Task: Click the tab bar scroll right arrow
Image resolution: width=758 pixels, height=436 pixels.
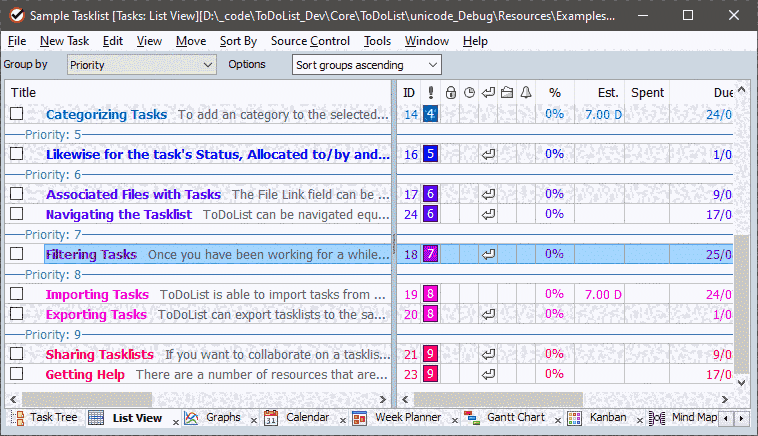Action: coord(742,419)
